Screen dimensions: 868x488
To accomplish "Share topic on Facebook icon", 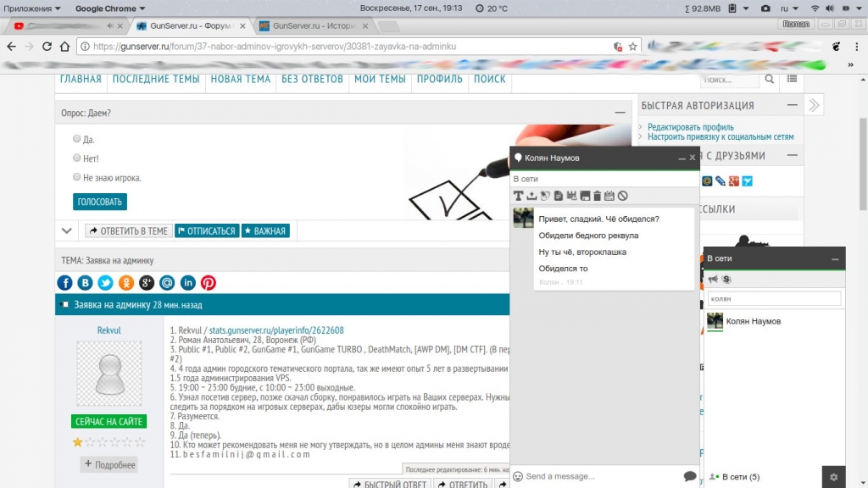I will point(65,283).
